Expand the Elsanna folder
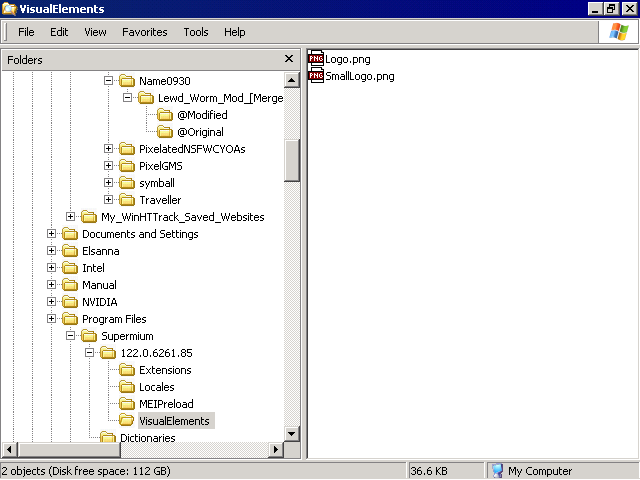 click(51, 251)
